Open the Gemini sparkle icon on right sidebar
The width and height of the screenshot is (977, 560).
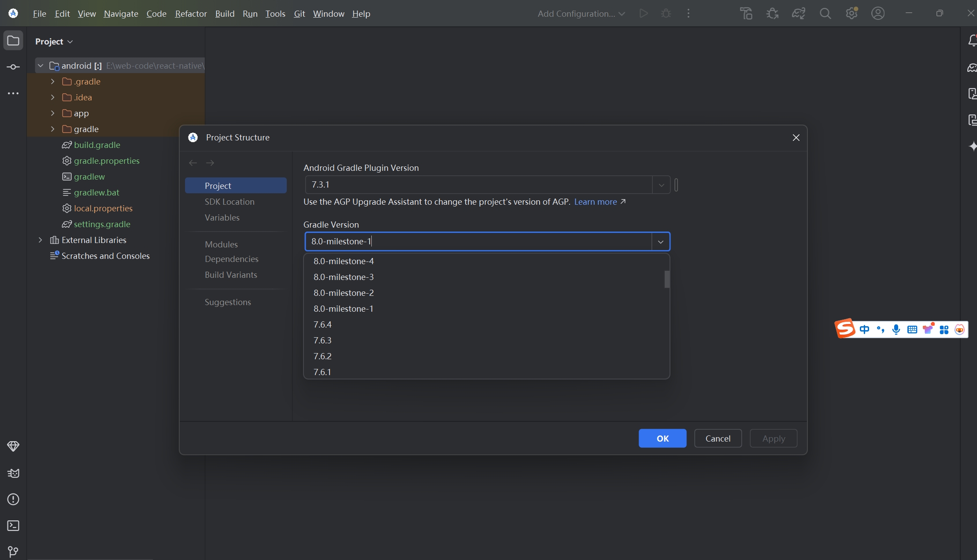point(973,146)
